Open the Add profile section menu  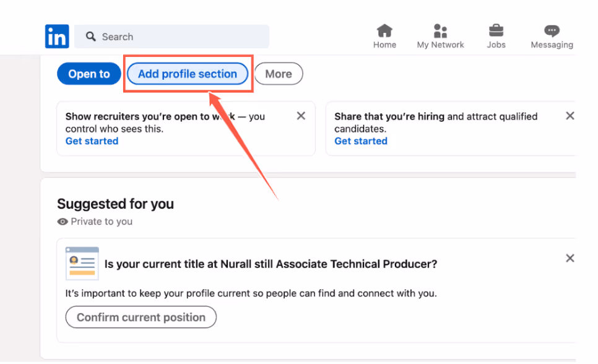pyautogui.click(x=187, y=73)
